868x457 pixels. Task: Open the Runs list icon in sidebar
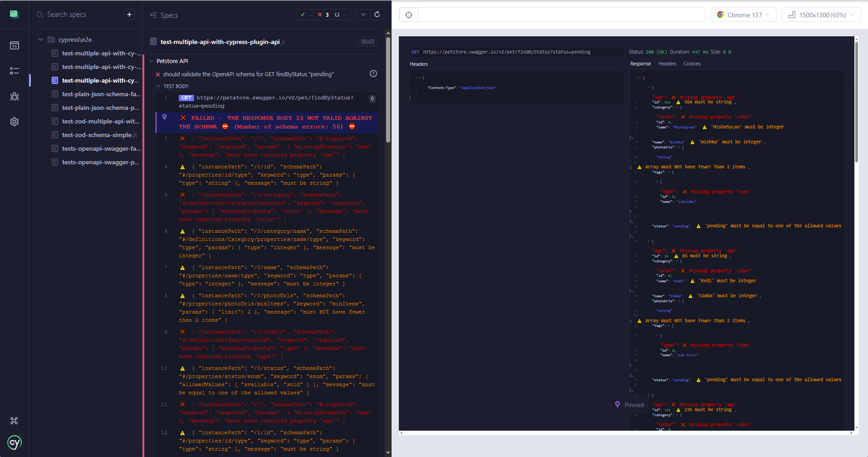(15, 71)
